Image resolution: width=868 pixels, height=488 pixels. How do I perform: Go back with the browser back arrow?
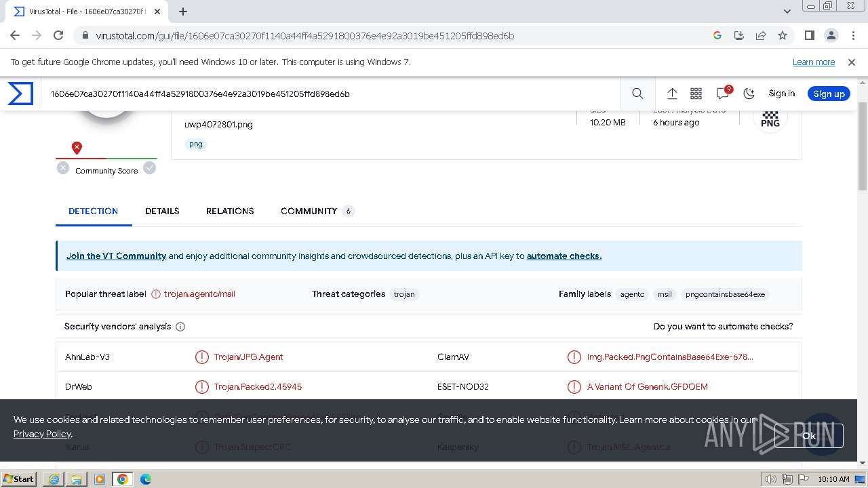(x=15, y=35)
